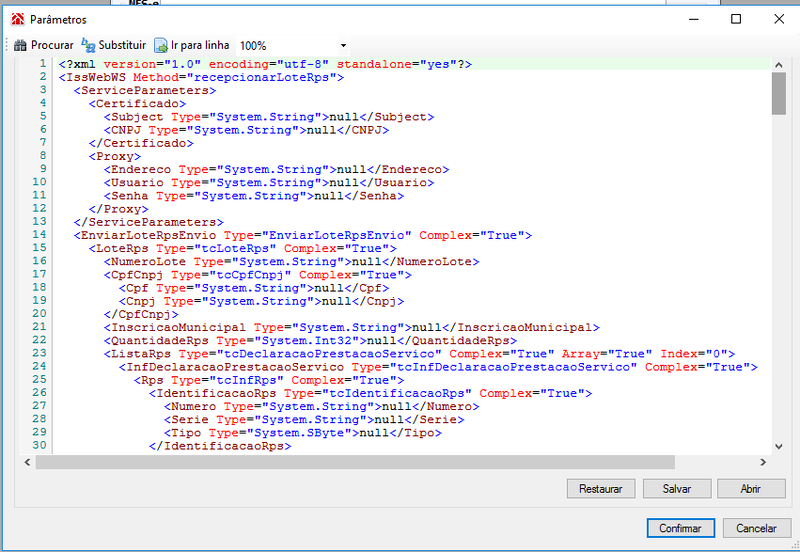Close the Parâmetros window

click(779, 19)
